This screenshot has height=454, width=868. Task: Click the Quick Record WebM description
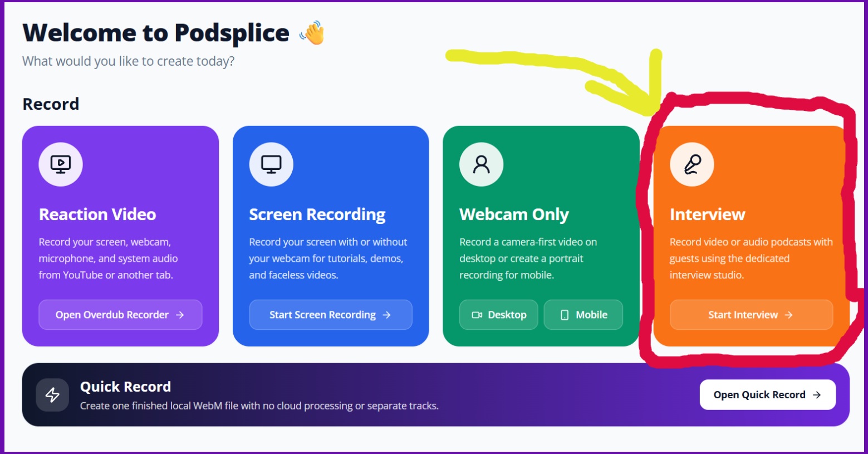259,406
